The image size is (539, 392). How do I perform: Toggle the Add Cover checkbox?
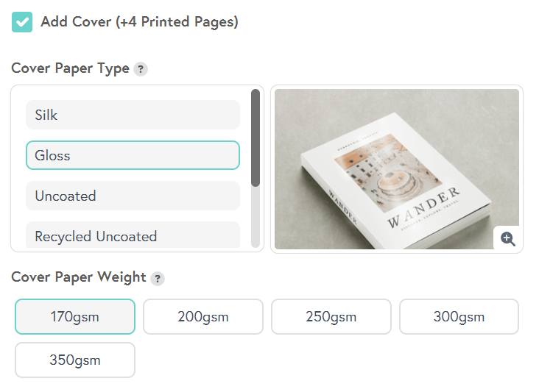(22, 22)
